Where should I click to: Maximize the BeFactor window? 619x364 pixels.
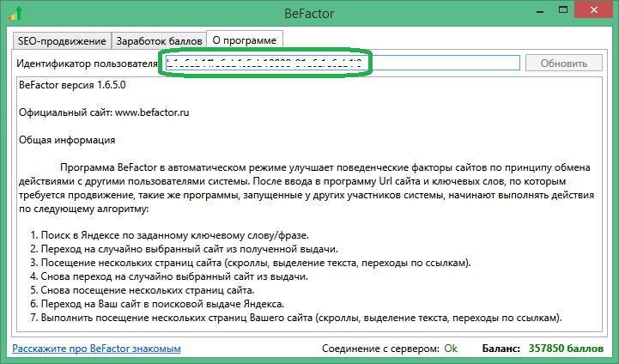click(563, 10)
